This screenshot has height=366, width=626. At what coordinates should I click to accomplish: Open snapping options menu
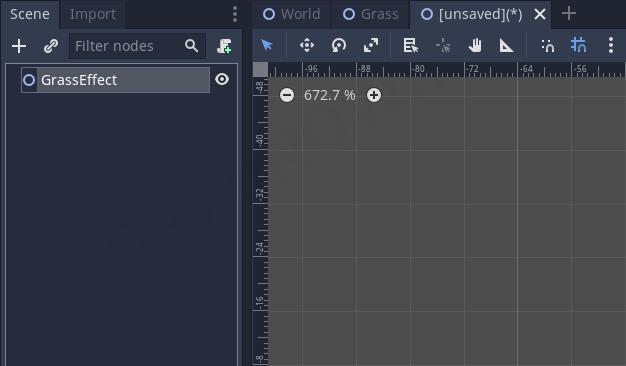pyautogui.click(x=611, y=45)
